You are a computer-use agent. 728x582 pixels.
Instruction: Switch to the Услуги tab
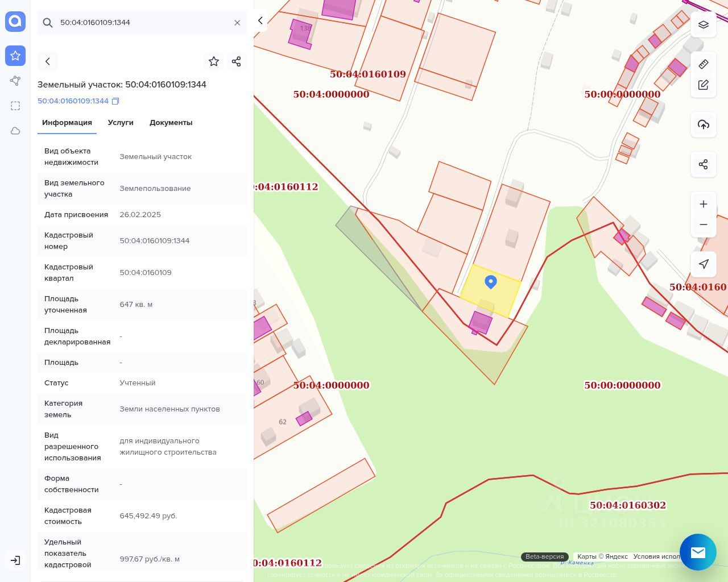click(121, 123)
